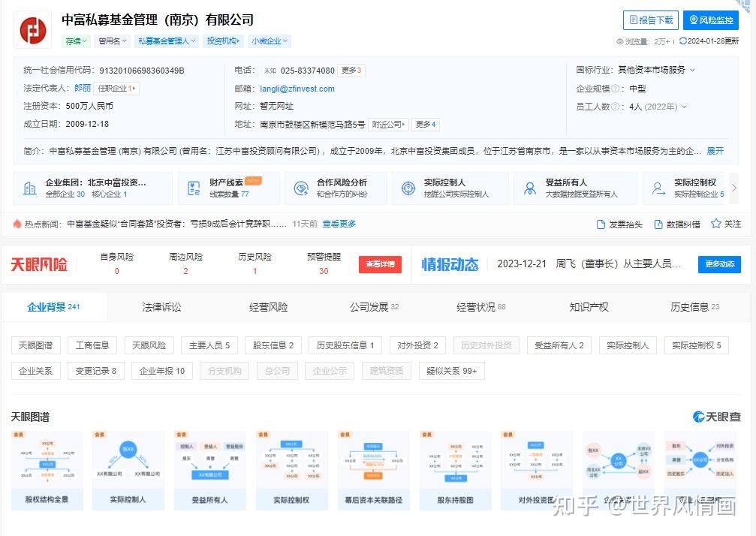756x536 pixels.
Task: Expand the 小微企业 tag dropdown
Action: pos(269,41)
